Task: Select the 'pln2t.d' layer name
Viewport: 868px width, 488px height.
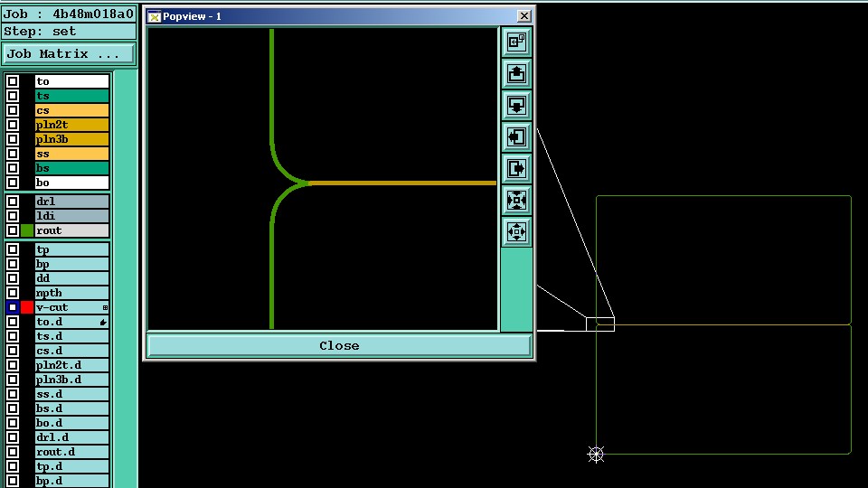Action: coord(72,364)
